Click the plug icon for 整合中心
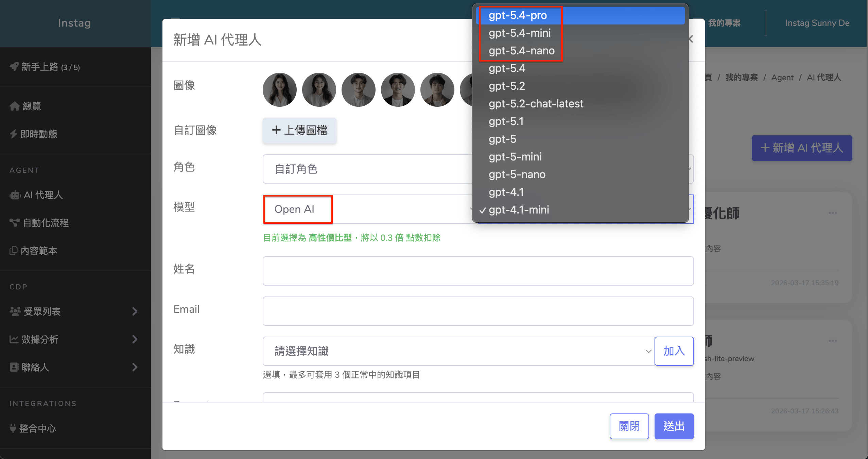The image size is (868, 459). 13,428
